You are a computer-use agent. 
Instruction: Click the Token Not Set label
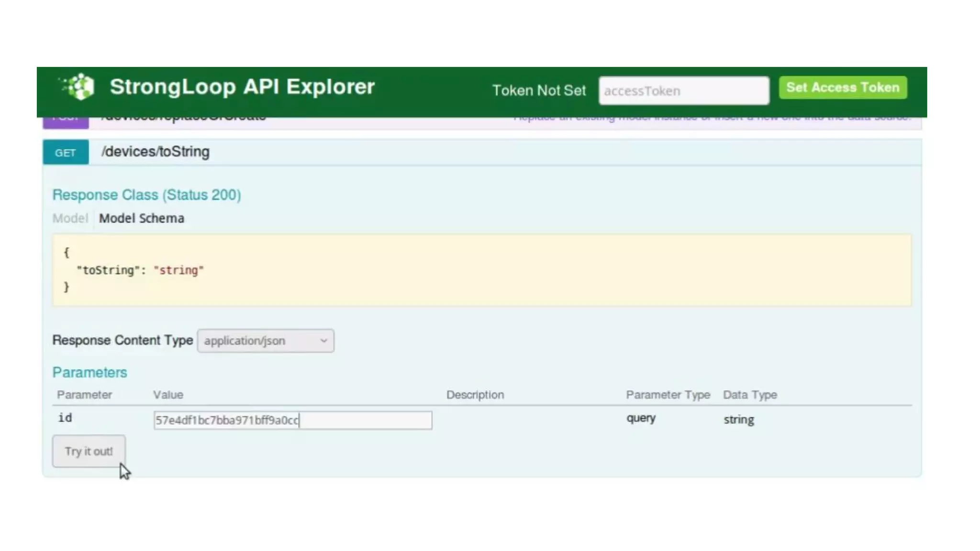[x=539, y=90]
